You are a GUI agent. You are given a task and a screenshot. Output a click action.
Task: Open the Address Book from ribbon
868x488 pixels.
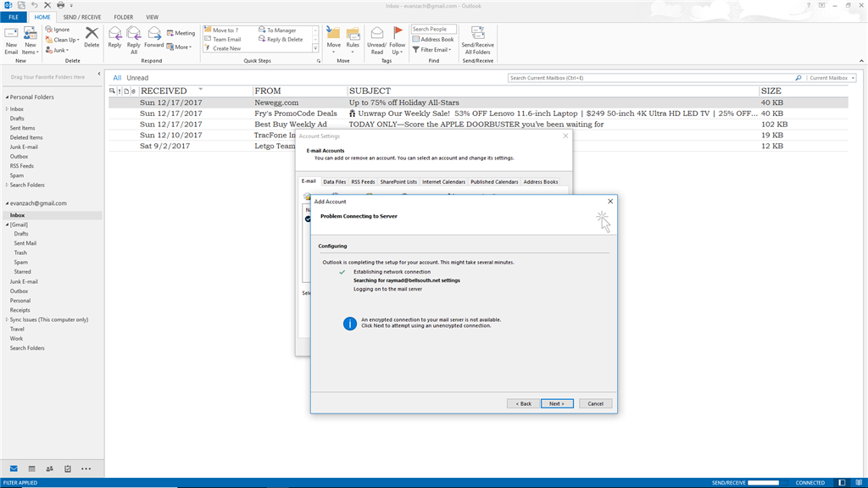[x=433, y=39]
